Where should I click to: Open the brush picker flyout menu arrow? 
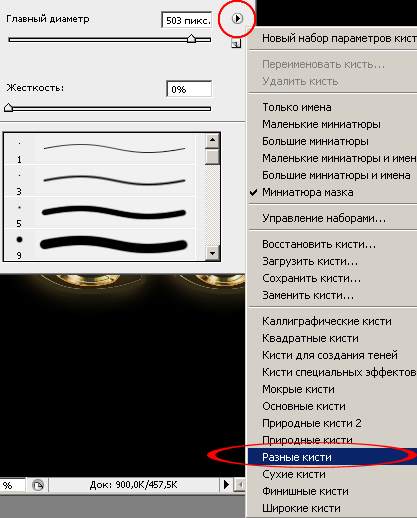[x=237, y=18]
